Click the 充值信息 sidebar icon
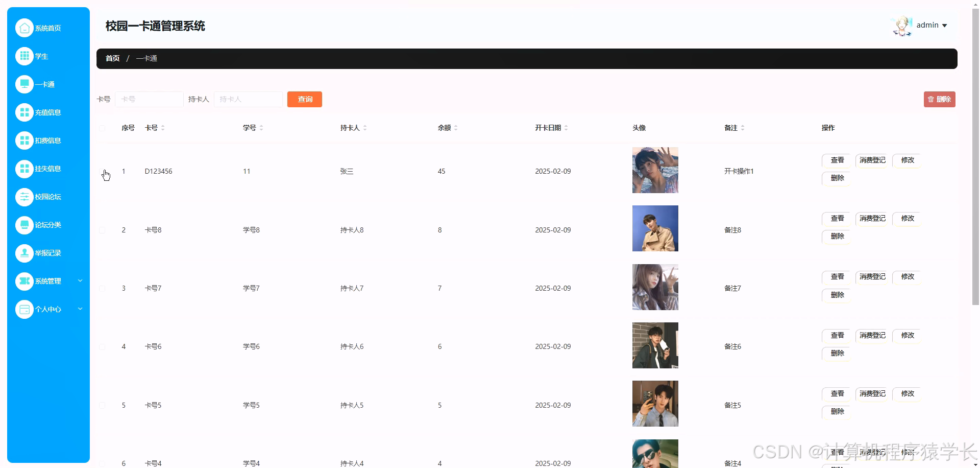 click(x=24, y=112)
